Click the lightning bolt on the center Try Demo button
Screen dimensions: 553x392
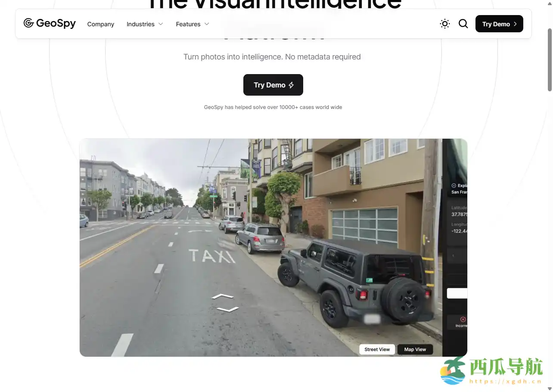point(291,85)
